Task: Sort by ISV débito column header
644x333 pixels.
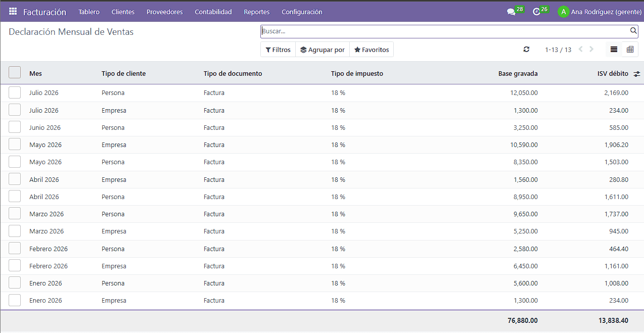Action: click(x=613, y=74)
